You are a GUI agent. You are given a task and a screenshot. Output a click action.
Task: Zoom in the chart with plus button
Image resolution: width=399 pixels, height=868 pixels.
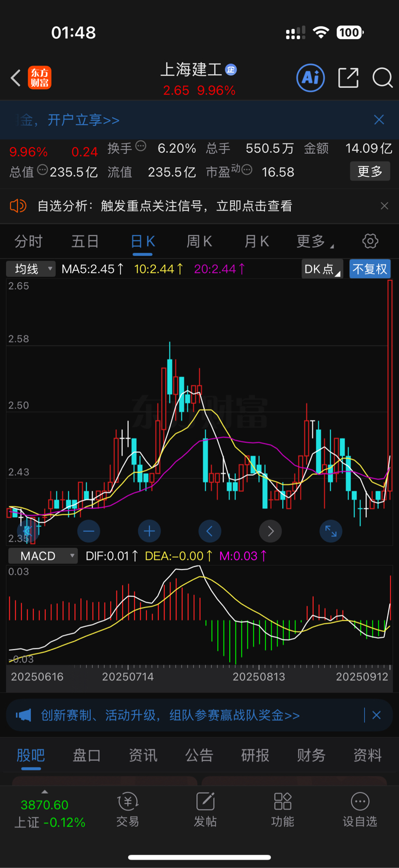pos(149,531)
